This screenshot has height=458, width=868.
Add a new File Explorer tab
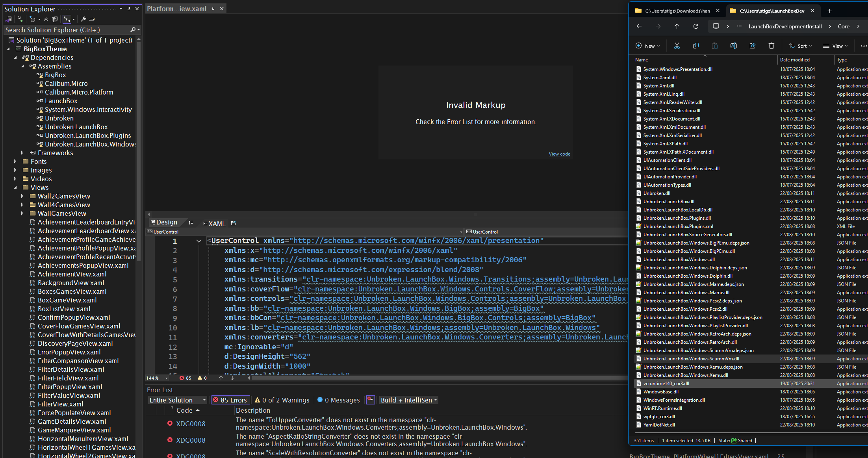[829, 11]
